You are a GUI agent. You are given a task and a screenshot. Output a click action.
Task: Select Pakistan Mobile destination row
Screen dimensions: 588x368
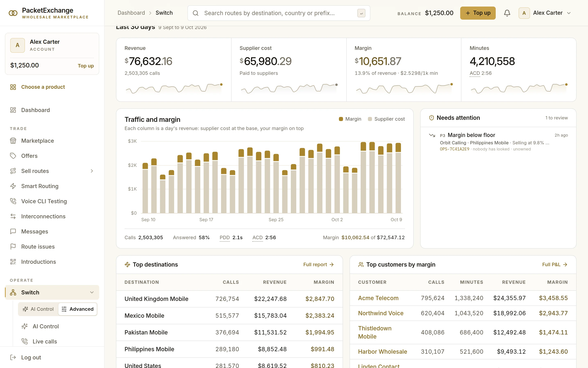[229, 332]
